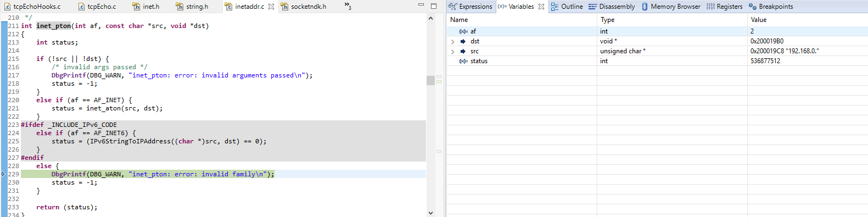Click the 'unsigned char *' type cell
Screen dimensions: 868x217
click(x=623, y=51)
